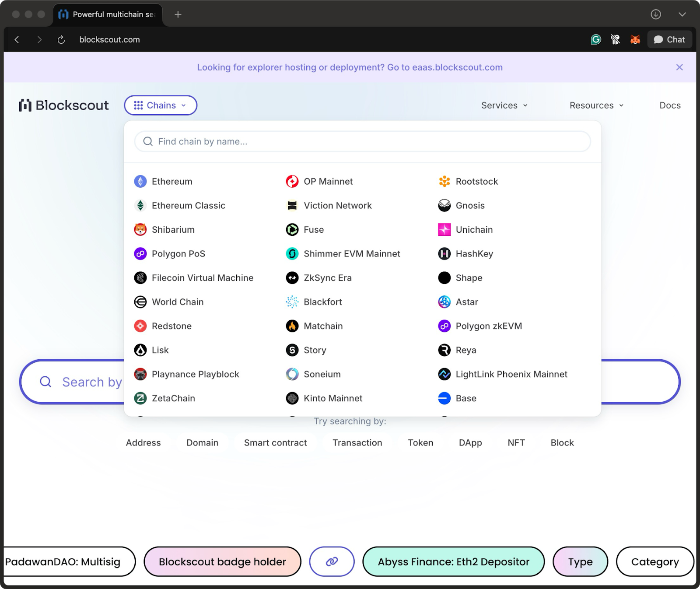Open the Docs page
Image resolution: width=700 pixels, height=589 pixels.
point(670,105)
